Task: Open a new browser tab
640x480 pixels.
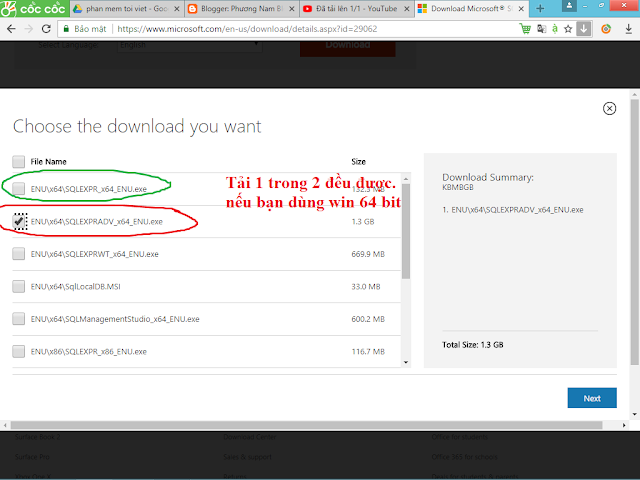Action: 540,9
